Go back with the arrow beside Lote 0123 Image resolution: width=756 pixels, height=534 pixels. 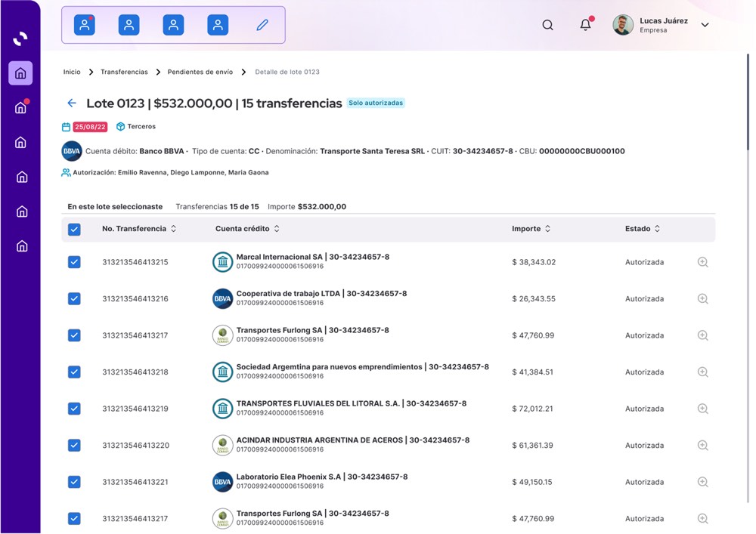[x=72, y=103]
